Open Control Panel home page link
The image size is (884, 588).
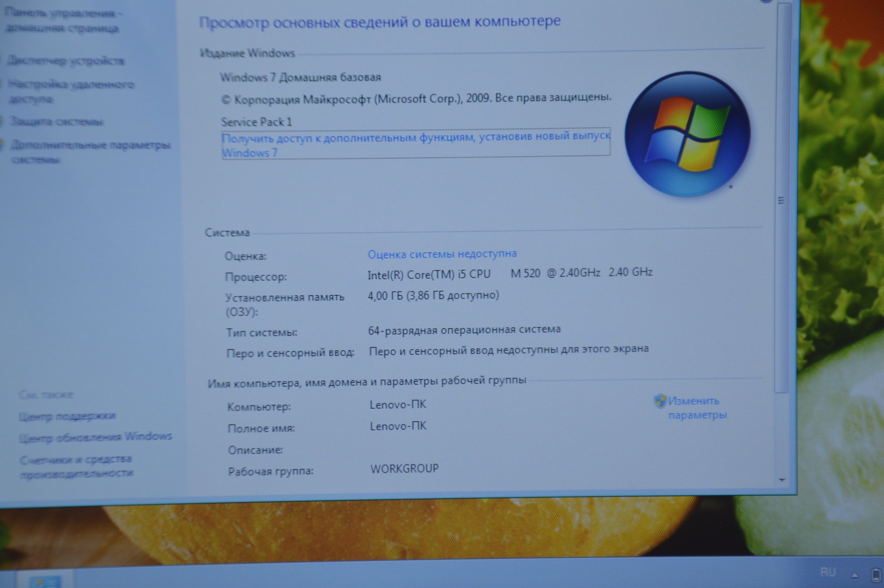pyautogui.click(x=63, y=20)
